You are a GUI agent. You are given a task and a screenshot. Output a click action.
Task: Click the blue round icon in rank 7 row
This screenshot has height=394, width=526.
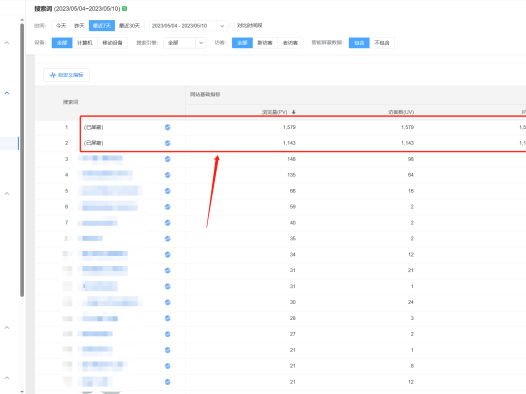click(x=167, y=223)
